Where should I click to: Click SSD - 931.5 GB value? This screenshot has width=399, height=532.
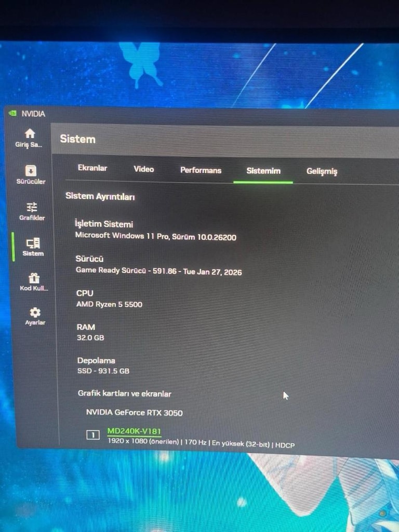[103, 371]
